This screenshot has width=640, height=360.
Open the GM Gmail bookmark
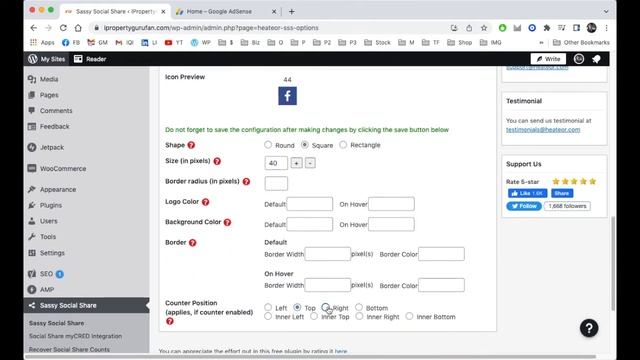pos(97,42)
